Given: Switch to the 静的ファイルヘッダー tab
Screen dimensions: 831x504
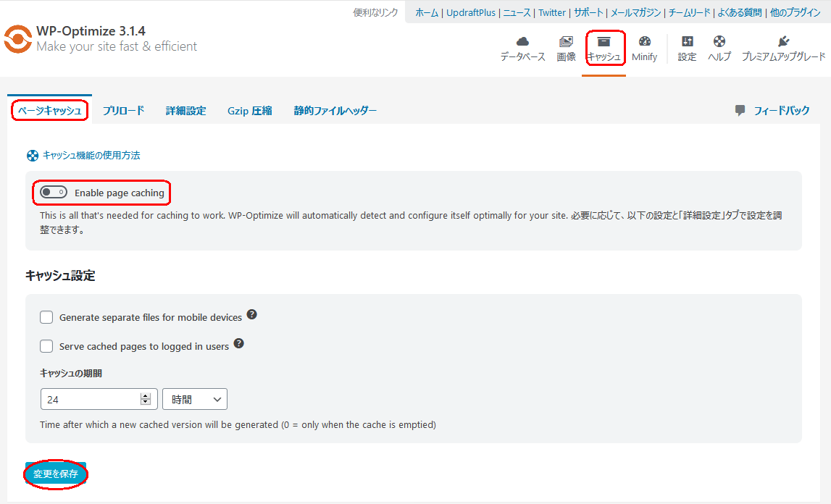Looking at the screenshot, I should [335, 110].
